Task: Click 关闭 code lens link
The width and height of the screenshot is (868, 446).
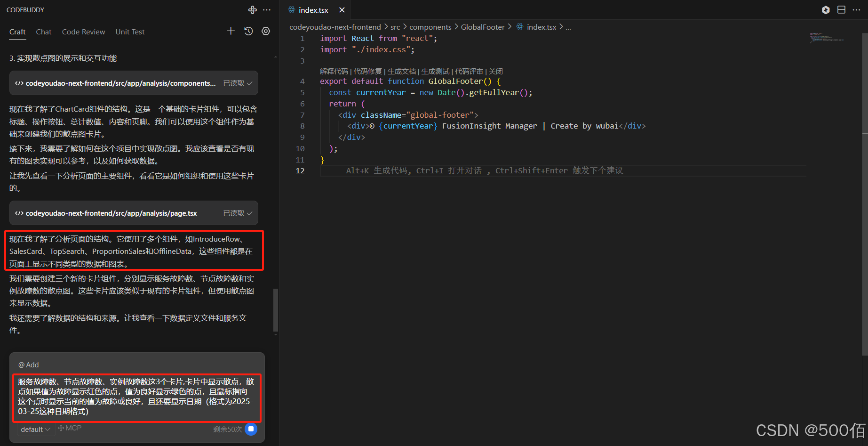Action: [496, 72]
